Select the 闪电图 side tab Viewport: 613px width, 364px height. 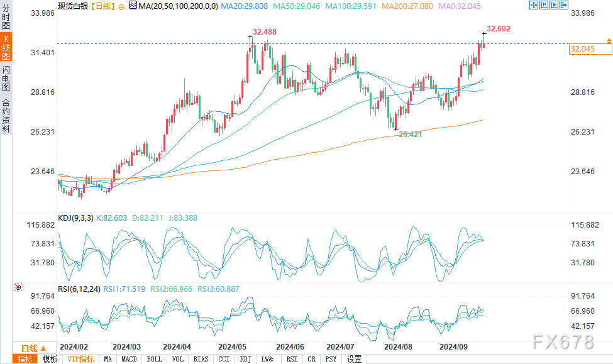(x=6, y=78)
